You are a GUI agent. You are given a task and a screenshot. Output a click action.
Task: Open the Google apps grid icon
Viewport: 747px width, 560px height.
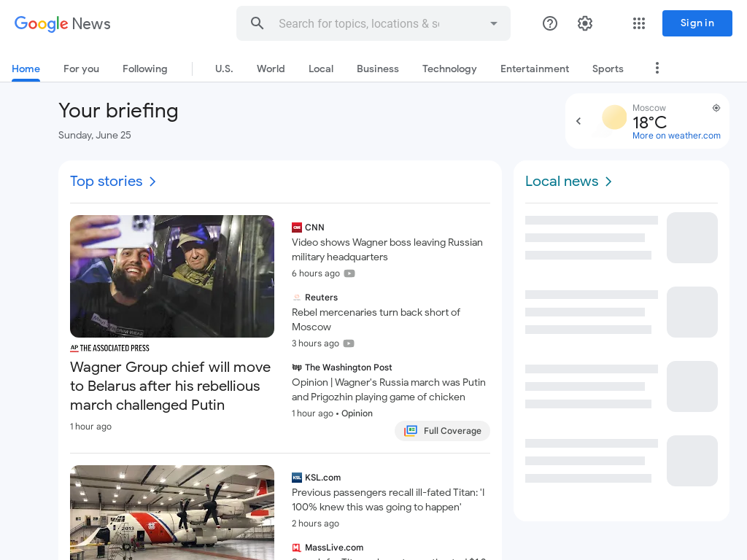[639, 23]
